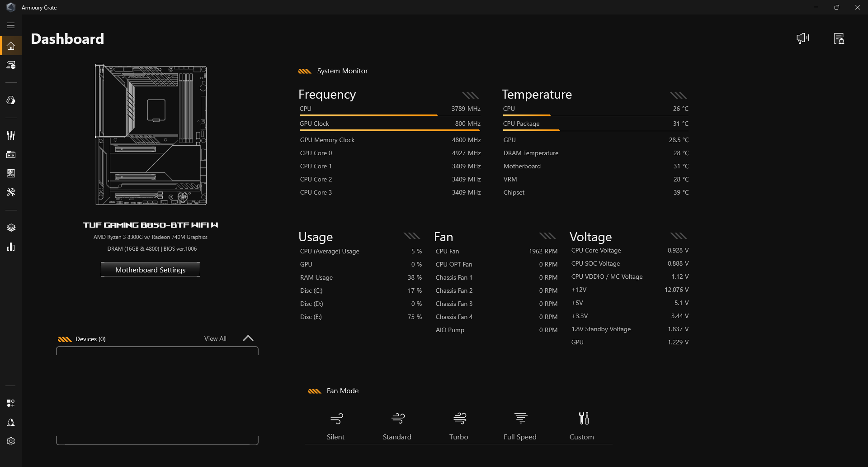Screen dimensions: 868x467
Task: Open the hamburger menu in sidebar
Action: pos(11,26)
